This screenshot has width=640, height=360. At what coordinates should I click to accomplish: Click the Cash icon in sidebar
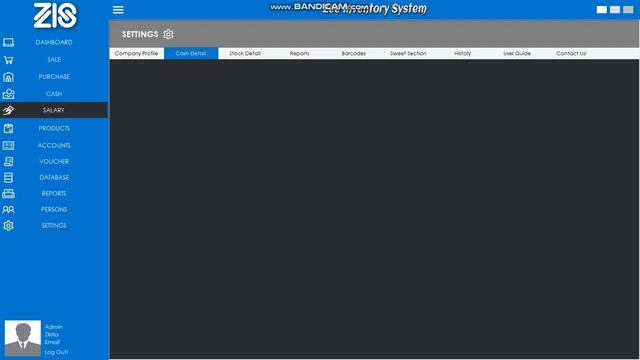[8, 94]
